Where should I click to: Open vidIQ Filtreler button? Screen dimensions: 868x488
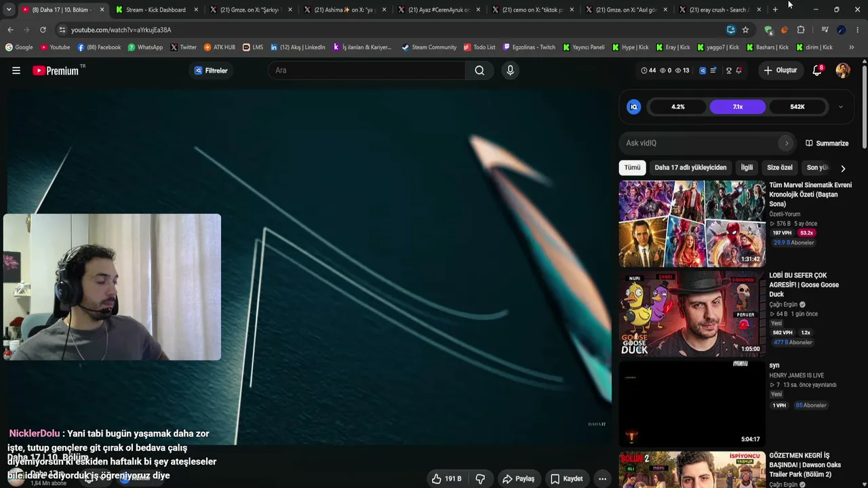click(x=211, y=70)
